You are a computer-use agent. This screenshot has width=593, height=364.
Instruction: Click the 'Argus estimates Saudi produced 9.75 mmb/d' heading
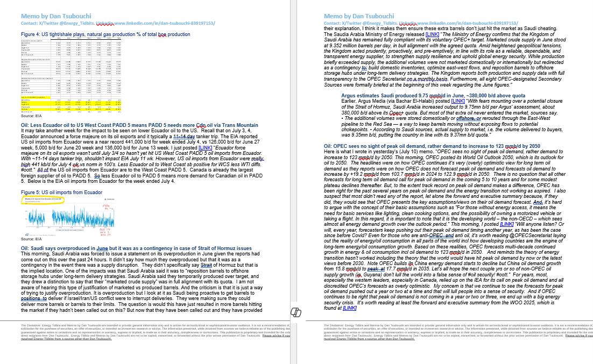point(433,96)
